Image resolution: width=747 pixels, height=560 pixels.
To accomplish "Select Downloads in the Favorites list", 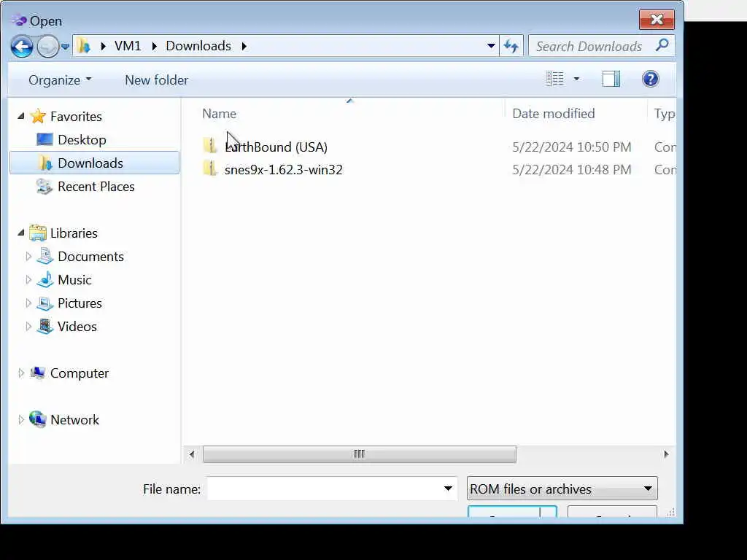I will [x=94, y=163].
